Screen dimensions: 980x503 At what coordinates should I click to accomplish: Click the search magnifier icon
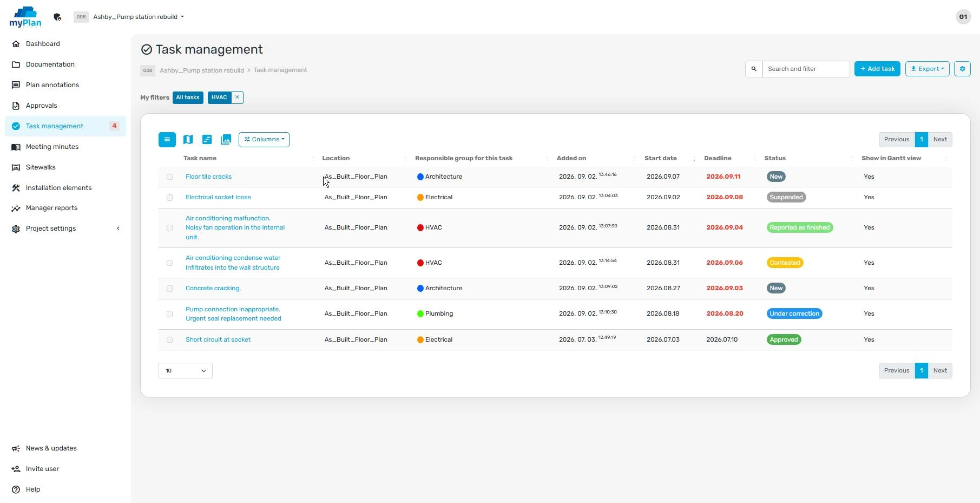(x=754, y=69)
